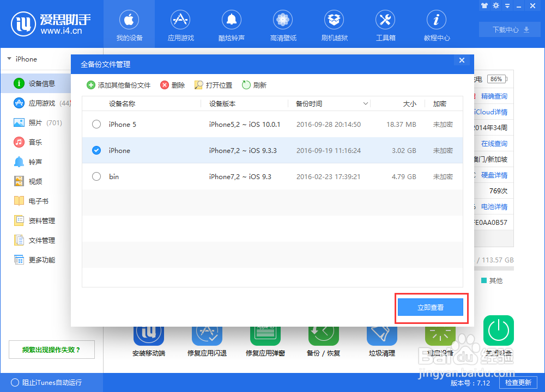Open 应用游戏 in top navigation

180,24
